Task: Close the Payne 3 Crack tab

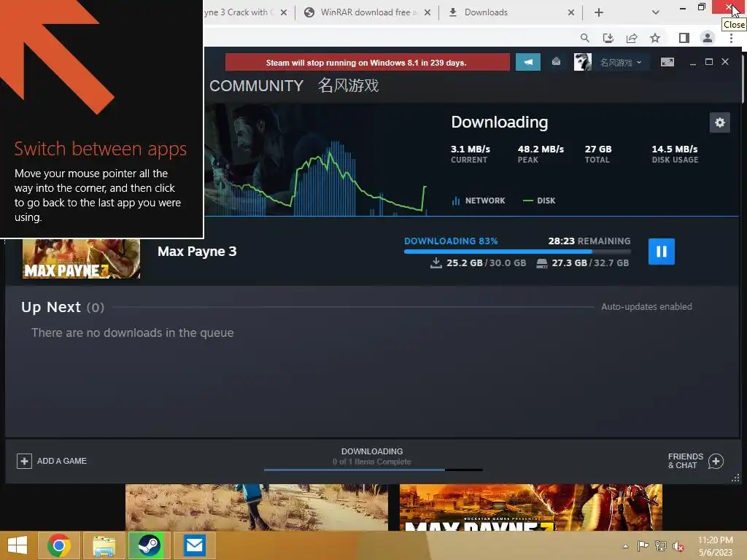Action: coord(284,12)
